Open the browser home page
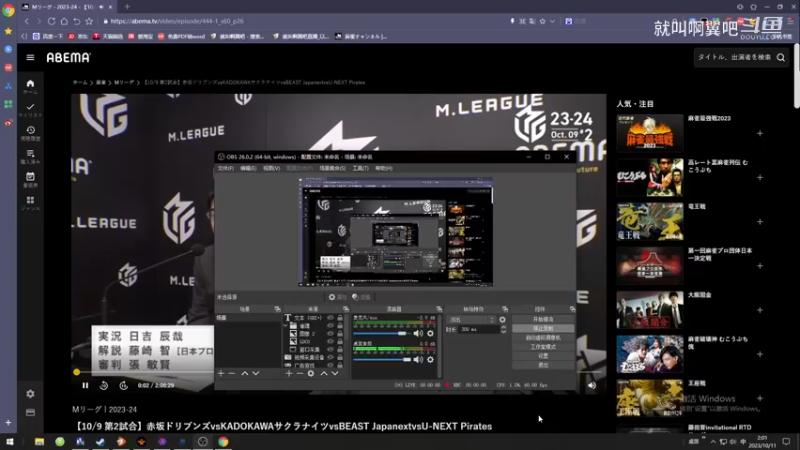Screen dimensions: 800x450 tap(64, 21)
